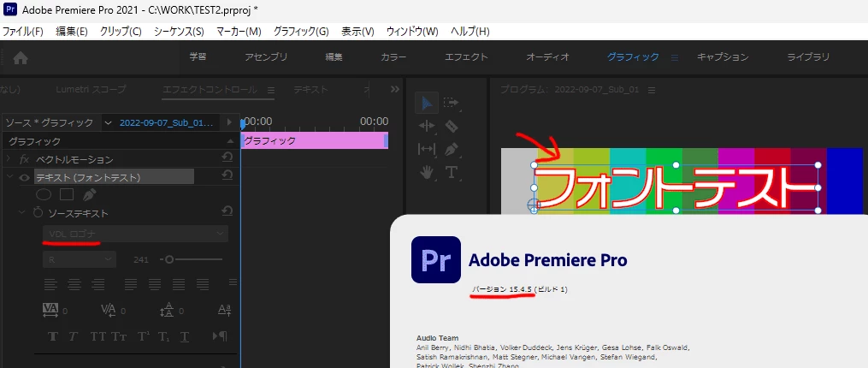Toggle small caps text style
The height and width of the screenshot is (368, 868).
click(119, 336)
